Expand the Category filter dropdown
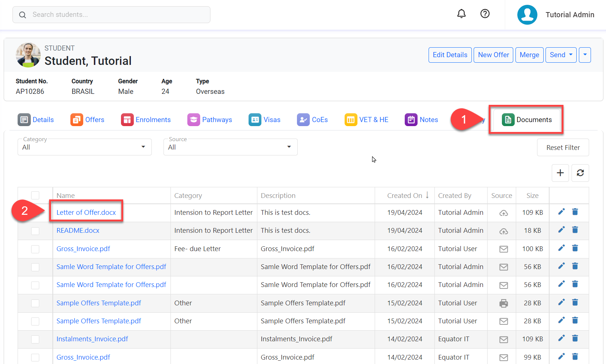Image resolution: width=606 pixels, height=364 pixels. pyautogui.click(x=84, y=147)
